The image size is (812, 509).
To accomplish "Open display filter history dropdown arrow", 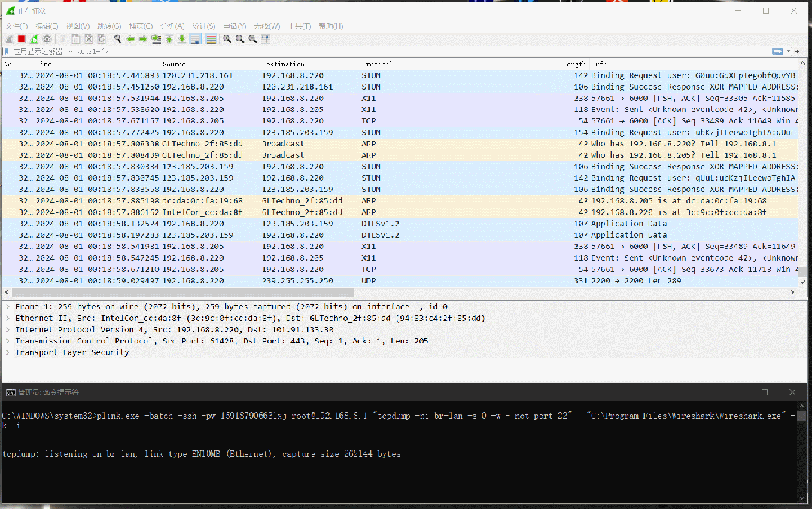I will [789, 51].
